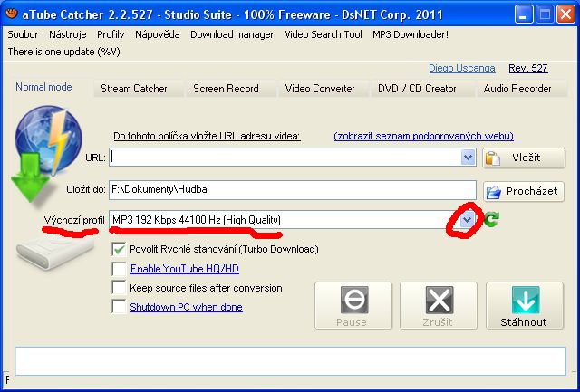Switch to DVD / CD Creator tab
Image resolution: width=580 pixels, height=392 pixels.
[x=423, y=89]
